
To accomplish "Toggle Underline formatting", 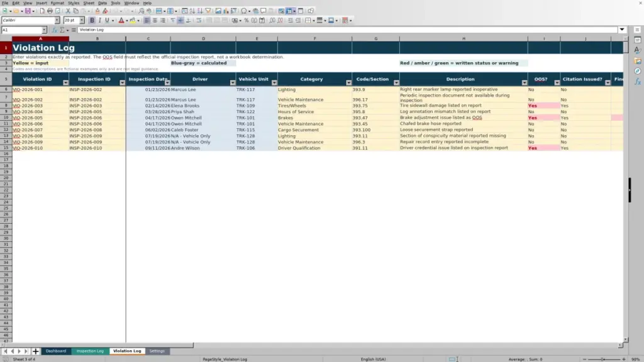I will coord(107,21).
